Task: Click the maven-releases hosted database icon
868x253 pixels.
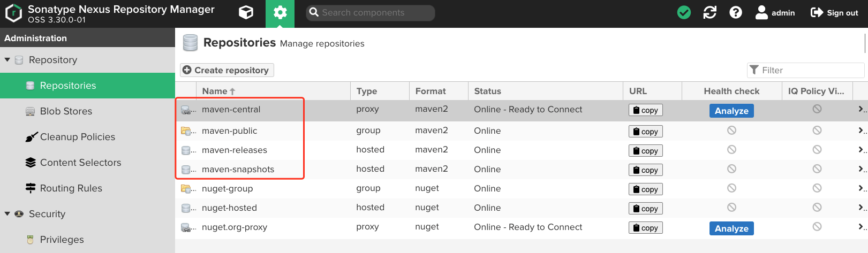Action: pyautogui.click(x=186, y=150)
